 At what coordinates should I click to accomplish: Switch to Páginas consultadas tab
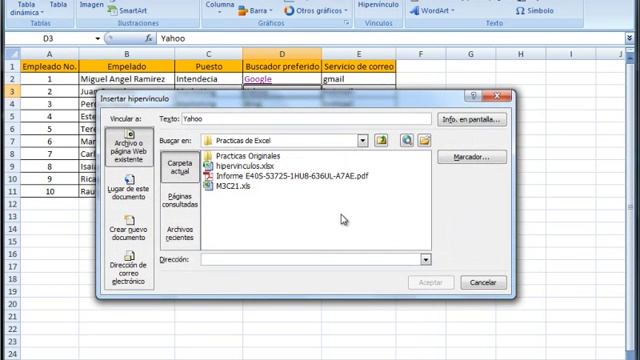point(180,200)
